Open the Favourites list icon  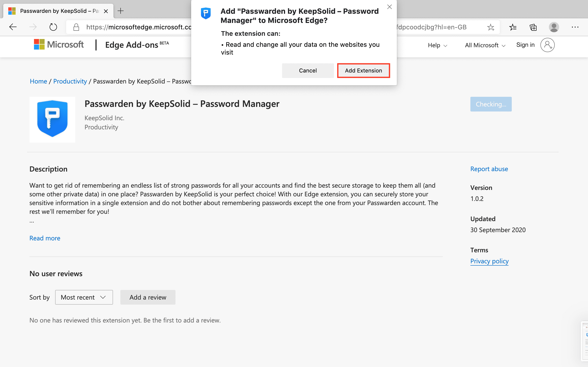(x=513, y=27)
